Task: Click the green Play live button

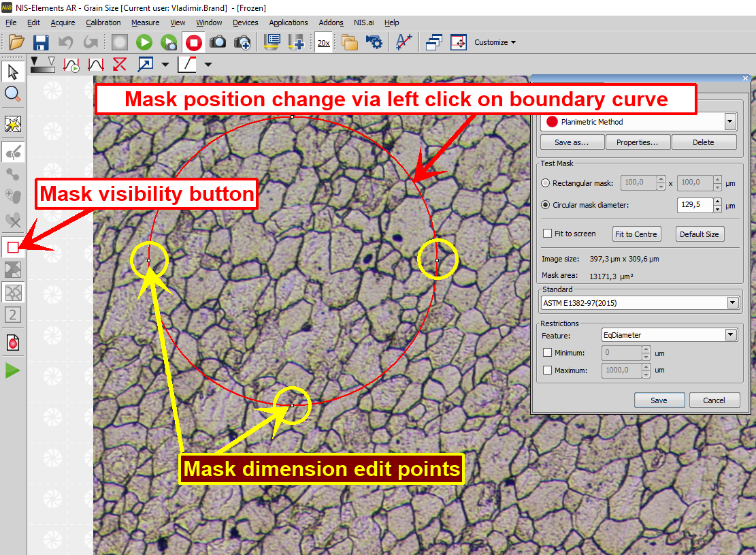Action: (144, 42)
